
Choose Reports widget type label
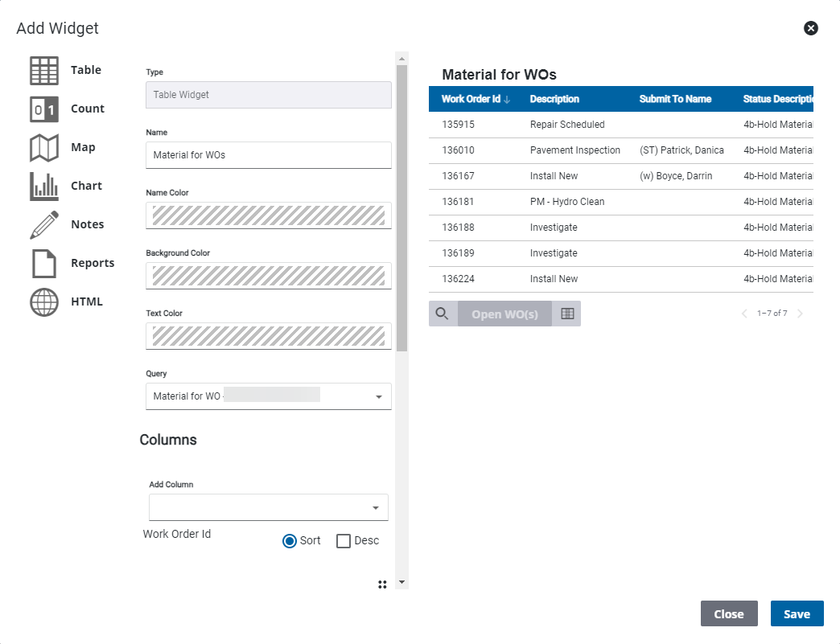(x=93, y=263)
